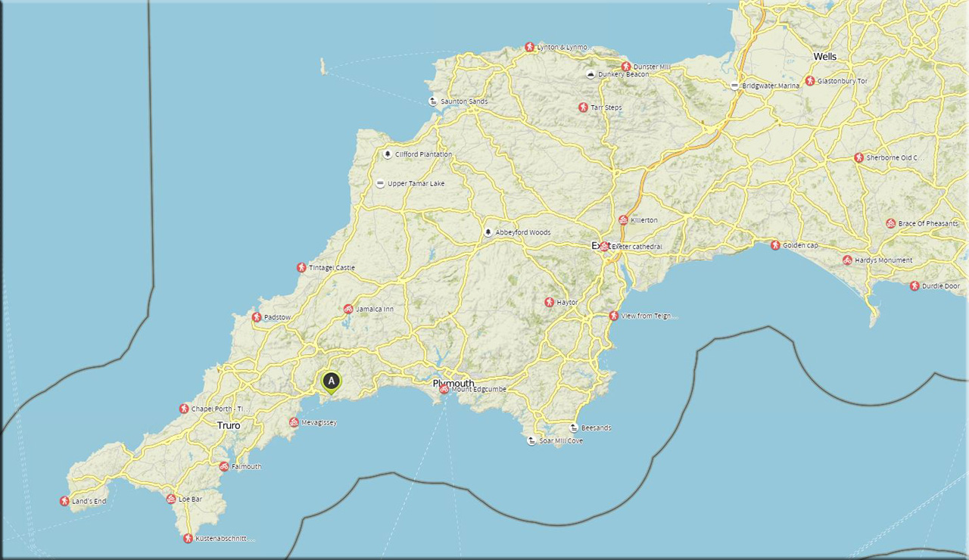Viewport: 969px width, 560px height.
Task: Select the Beesands white marker icon
Action: 574,428
